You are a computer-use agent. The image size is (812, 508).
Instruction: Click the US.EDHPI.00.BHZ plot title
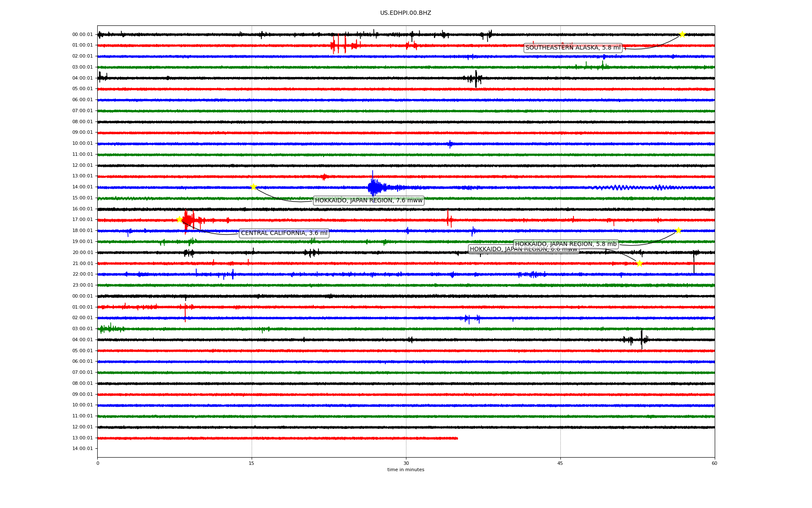coord(405,13)
